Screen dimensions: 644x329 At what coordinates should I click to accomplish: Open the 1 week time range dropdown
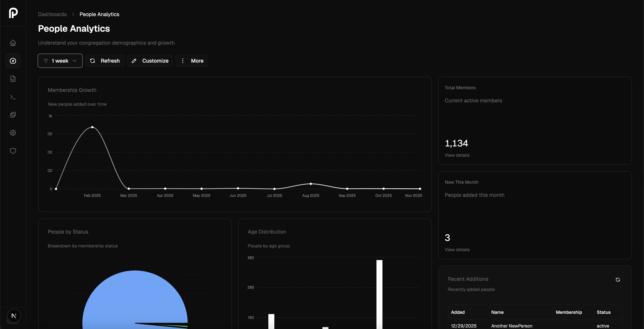point(60,61)
